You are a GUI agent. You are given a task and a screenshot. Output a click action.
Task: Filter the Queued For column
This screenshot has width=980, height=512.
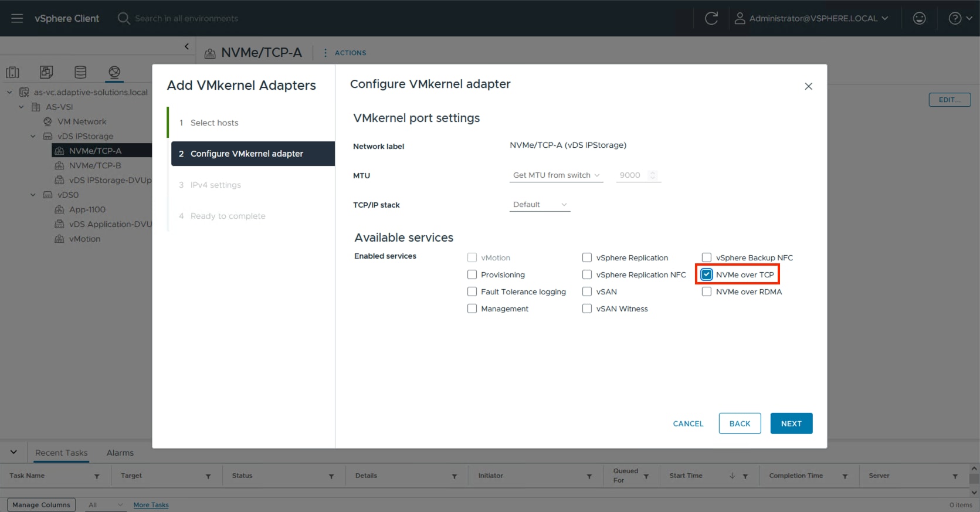[x=646, y=476]
